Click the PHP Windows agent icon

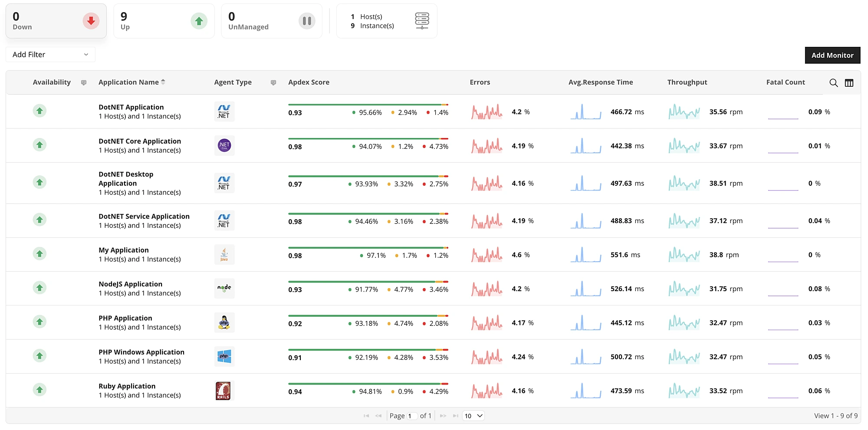[224, 356]
